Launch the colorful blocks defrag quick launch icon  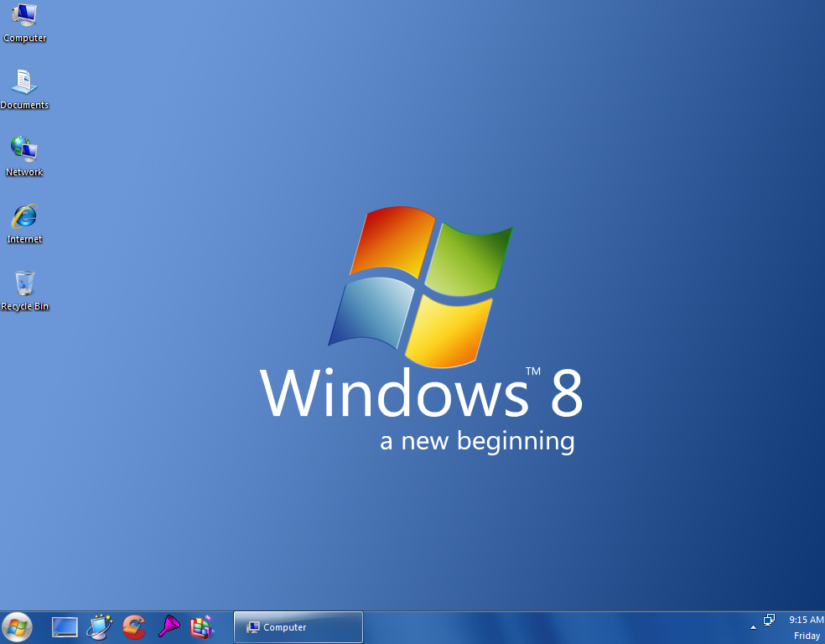(202, 627)
